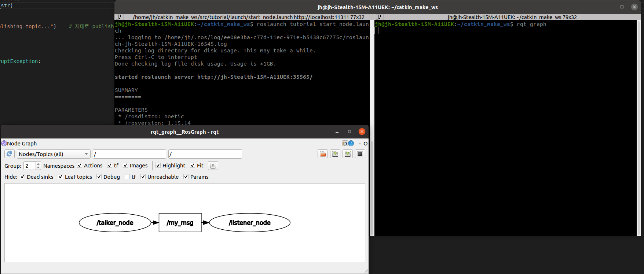This screenshot has width=644, height=274.
Task: Decrease Group depth with the down arrow
Action: click(38, 168)
